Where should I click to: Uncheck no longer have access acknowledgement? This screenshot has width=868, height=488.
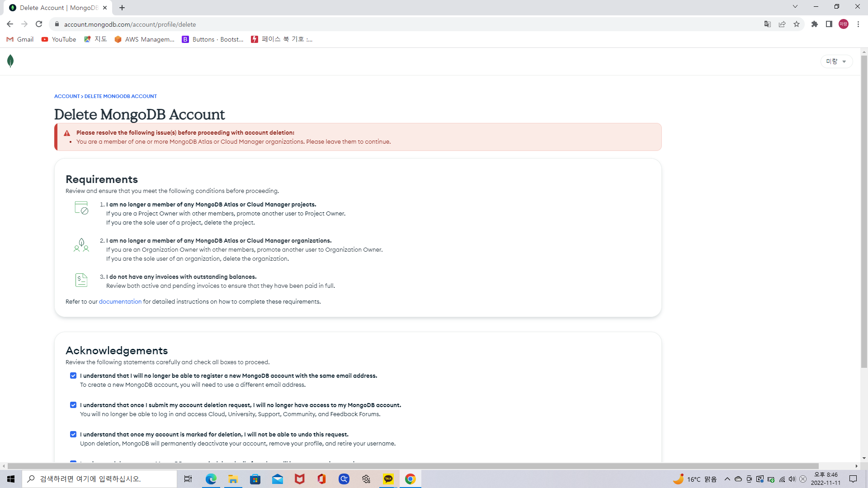coord(73,405)
